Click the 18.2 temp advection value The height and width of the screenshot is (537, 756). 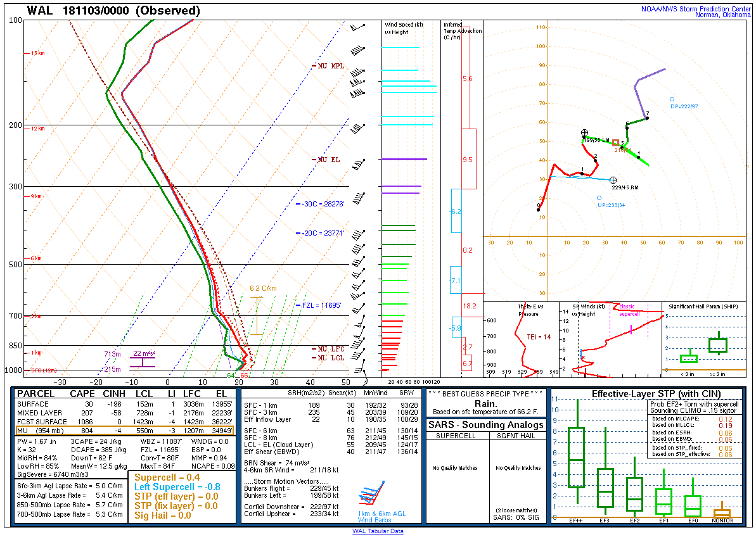470,306
